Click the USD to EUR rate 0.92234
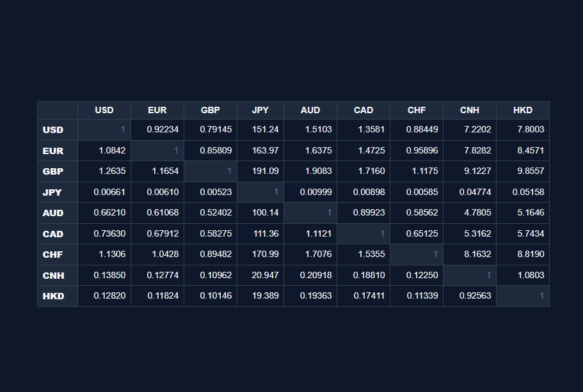Screen dimensions: 583x392 (x=157, y=130)
